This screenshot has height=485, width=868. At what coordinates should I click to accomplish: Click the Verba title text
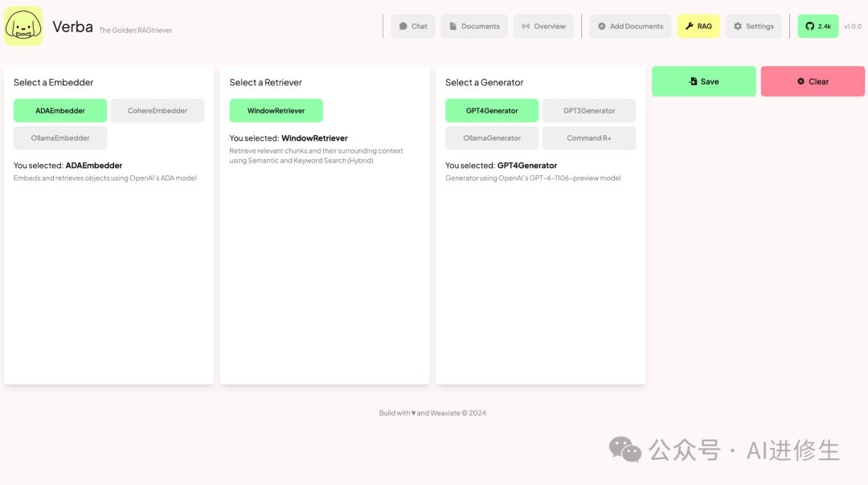(72, 26)
